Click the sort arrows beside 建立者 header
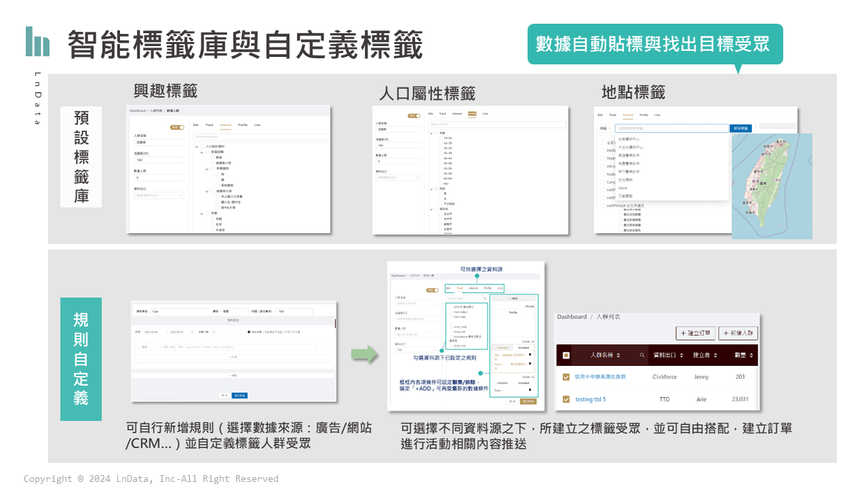 click(x=716, y=355)
